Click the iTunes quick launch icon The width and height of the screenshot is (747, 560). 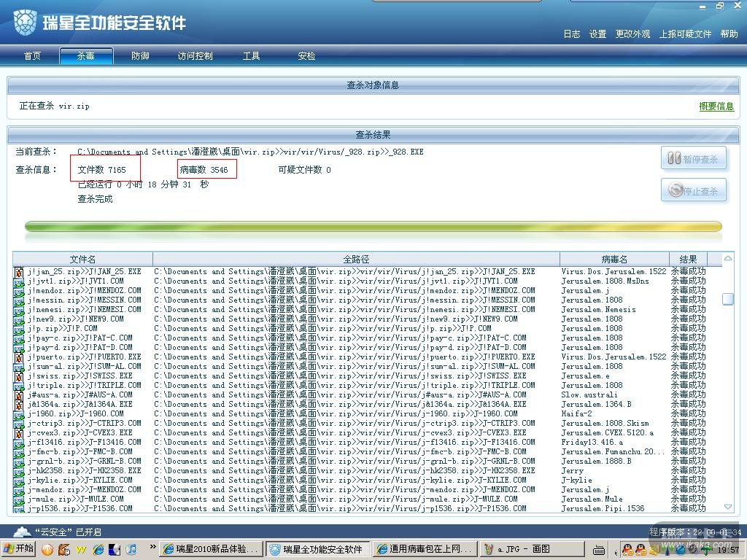coord(132,550)
